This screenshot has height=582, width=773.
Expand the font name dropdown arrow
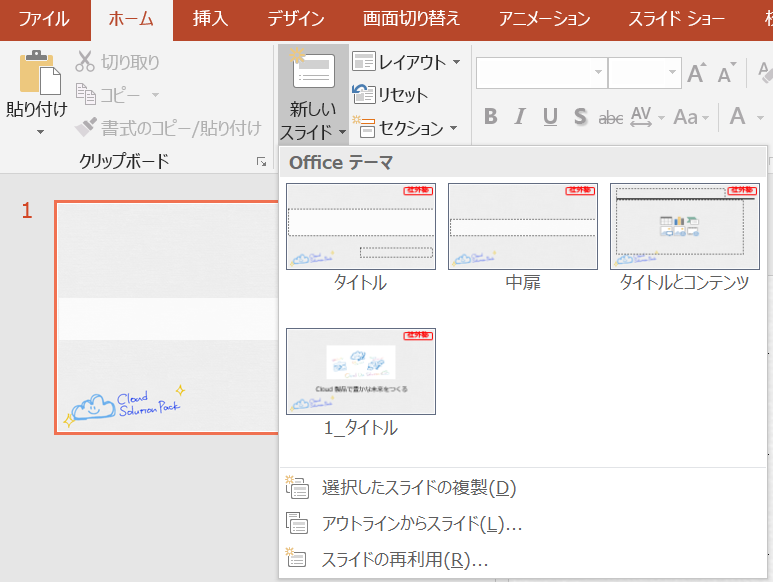coord(598,73)
